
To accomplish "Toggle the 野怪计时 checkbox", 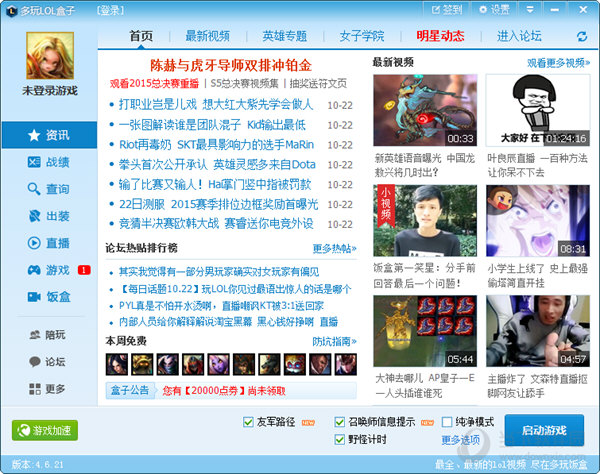I will 339,439.
